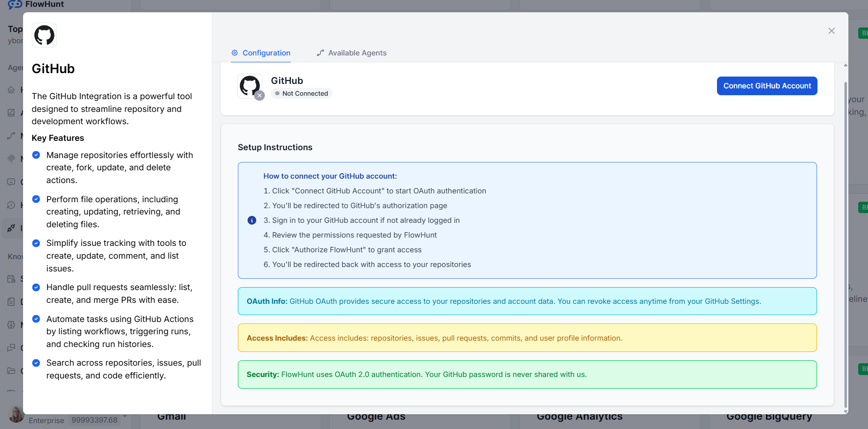Screen dimensions: 868x429
Task: Click the check icon beside Manage repositories effortlessly
Action: coord(36,155)
